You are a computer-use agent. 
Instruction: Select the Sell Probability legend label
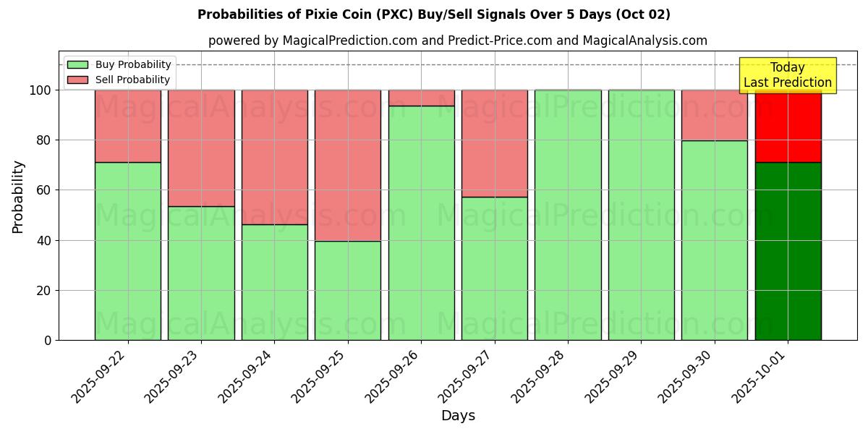tap(132, 80)
